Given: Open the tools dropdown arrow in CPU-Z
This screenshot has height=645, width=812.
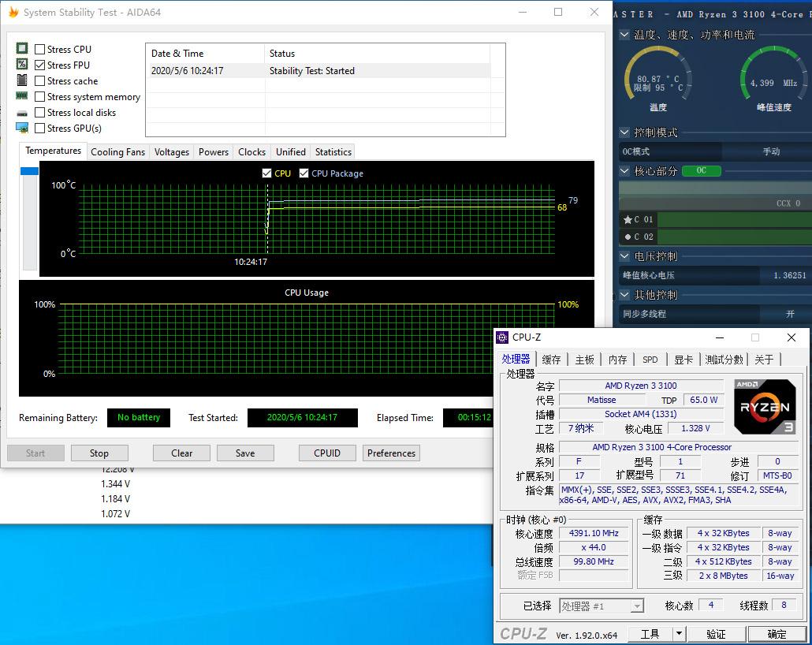Looking at the screenshot, I should coord(679,634).
